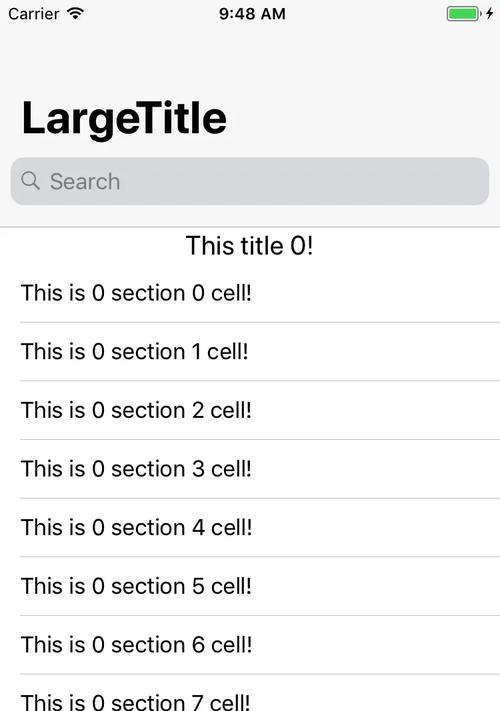Focus the Search text field

[250, 181]
